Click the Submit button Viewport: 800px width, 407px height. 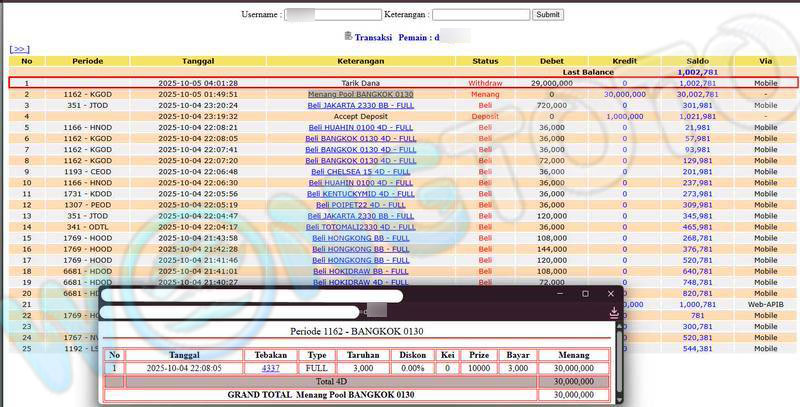547,15
